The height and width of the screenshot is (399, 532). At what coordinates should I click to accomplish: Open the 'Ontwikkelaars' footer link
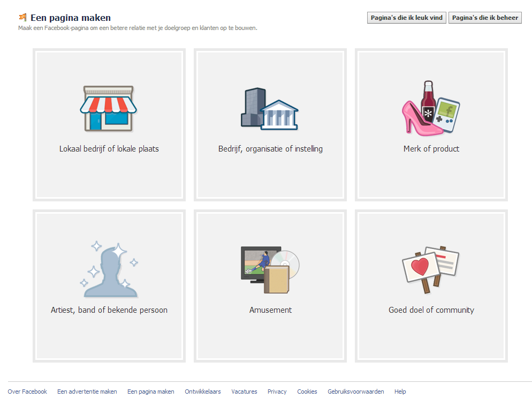point(203,392)
